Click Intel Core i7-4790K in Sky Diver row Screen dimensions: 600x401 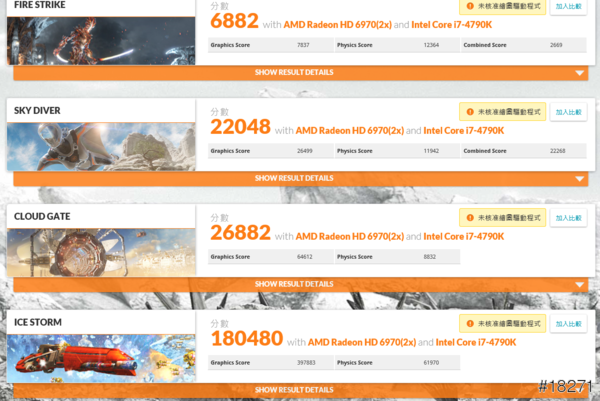point(464,131)
